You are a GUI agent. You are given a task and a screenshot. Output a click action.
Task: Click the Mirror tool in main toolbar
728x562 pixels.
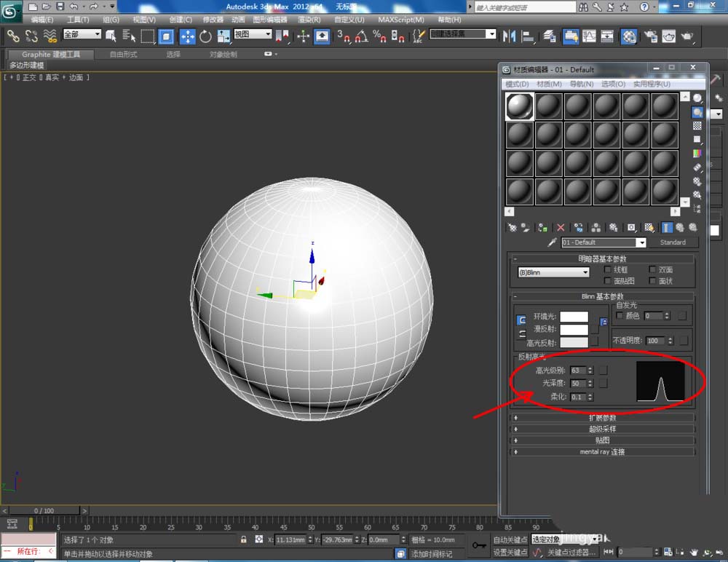(x=510, y=36)
